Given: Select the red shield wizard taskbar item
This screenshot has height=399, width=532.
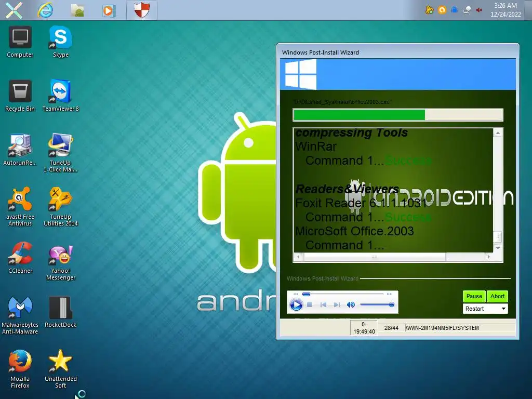Looking at the screenshot, I should pyautogui.click(x=141, y=10).
